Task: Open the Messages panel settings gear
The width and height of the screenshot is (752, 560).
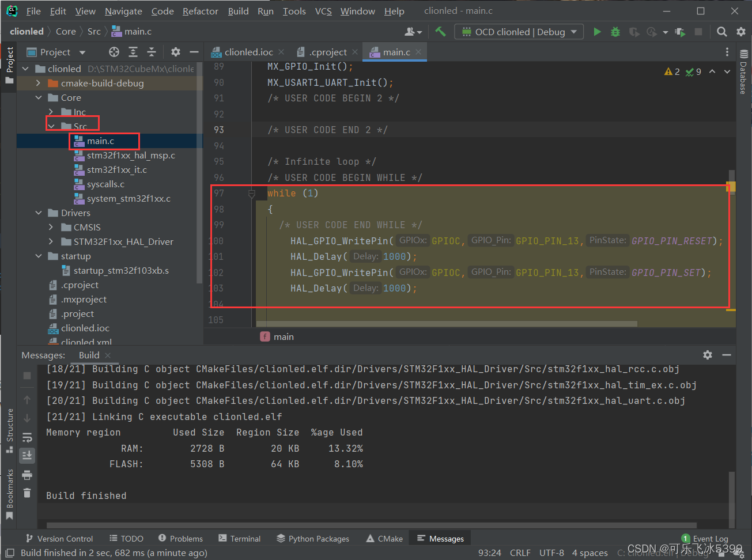Action: click(x=708, y=355)
